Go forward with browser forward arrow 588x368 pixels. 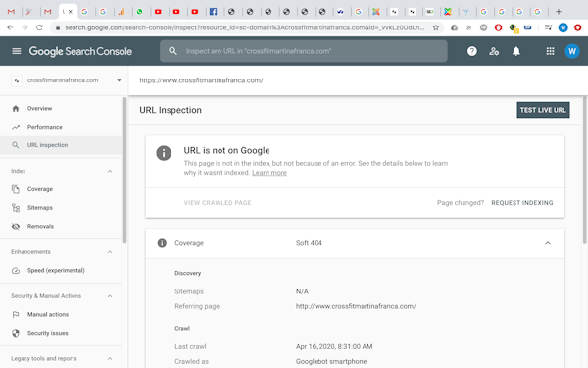24,27
